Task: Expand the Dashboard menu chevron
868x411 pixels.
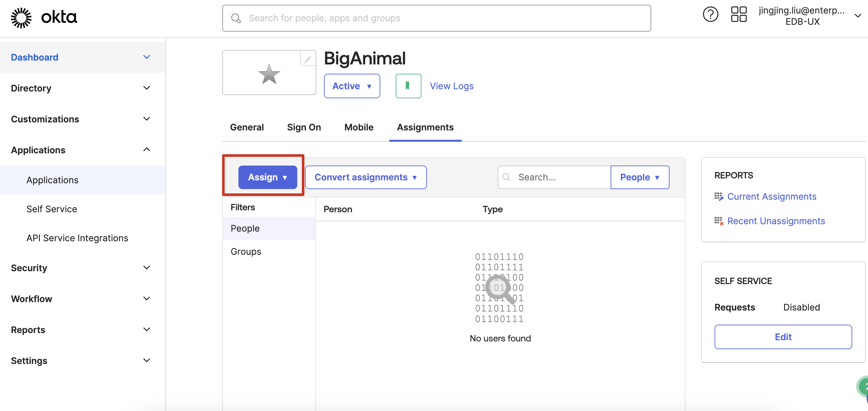Action: click(147, 57)
